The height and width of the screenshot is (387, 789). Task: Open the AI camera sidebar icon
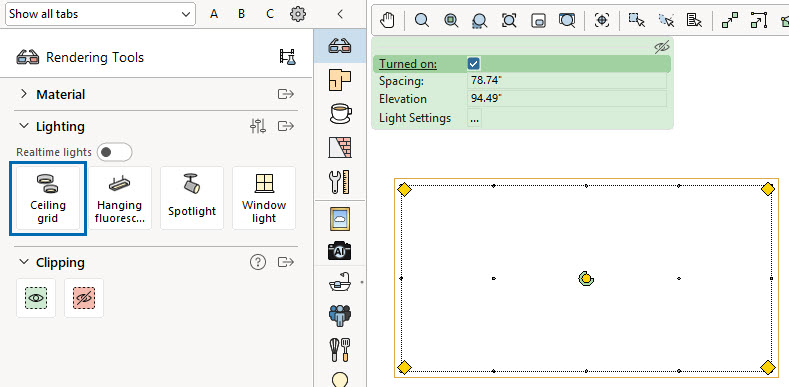point(340,250)
